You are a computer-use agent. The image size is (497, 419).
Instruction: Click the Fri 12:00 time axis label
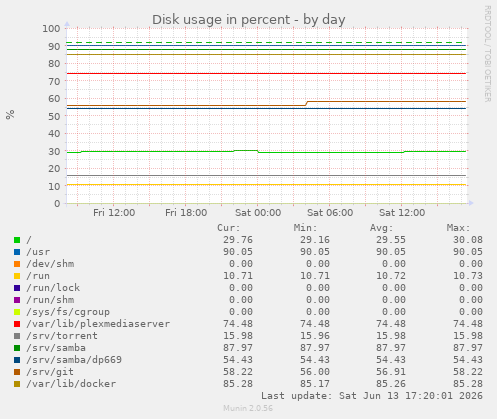(114, 213)
